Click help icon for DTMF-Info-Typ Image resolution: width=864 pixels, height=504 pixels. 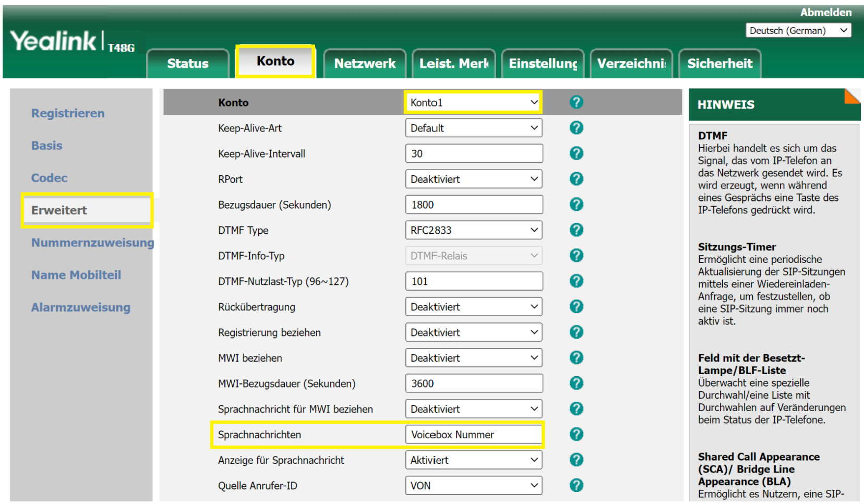576,256
